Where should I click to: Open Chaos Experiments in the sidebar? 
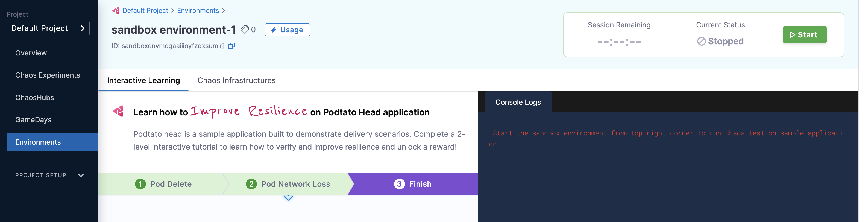(x=48, y=76)
